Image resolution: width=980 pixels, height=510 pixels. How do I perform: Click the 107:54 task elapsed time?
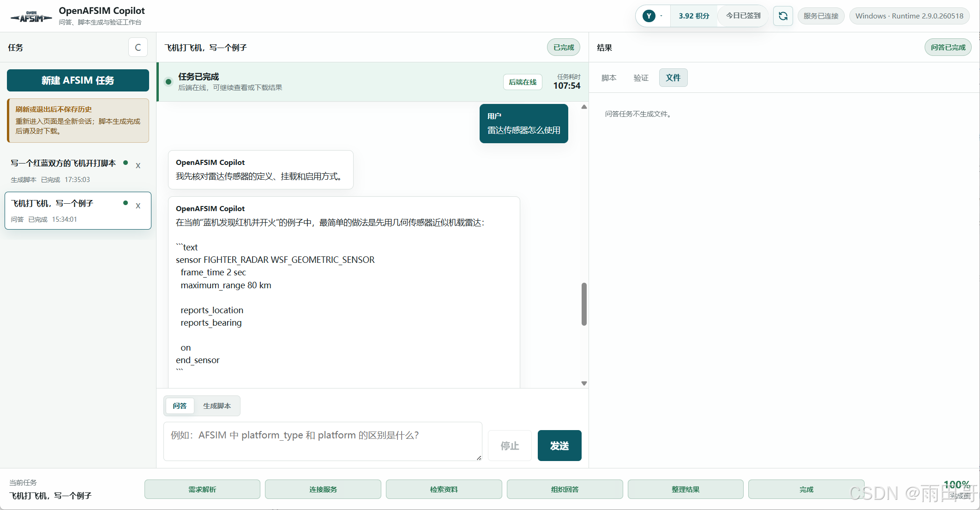pos(567,86)
